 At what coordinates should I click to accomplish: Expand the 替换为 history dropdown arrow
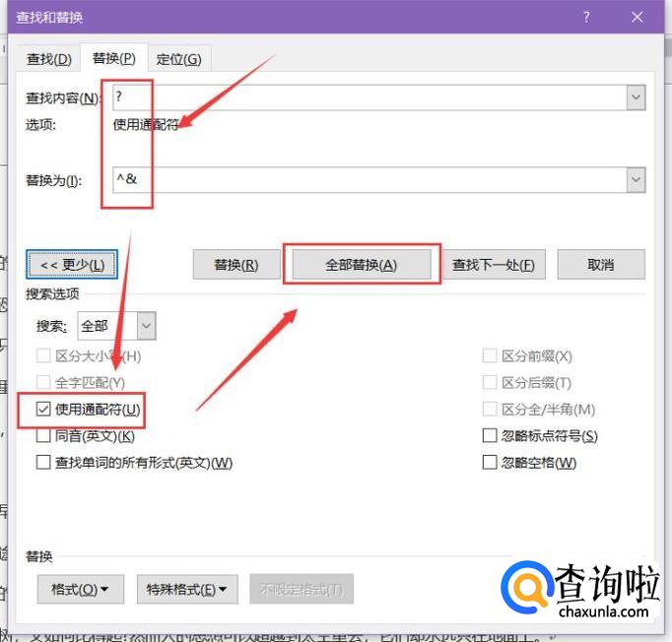pyautogui.click(x=636, y=180)
